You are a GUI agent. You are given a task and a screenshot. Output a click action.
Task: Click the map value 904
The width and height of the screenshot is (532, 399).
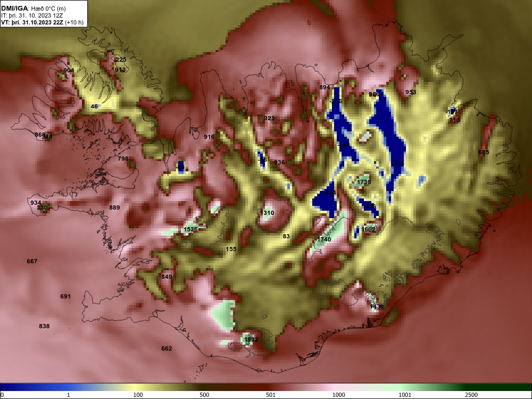pyautogui.click(x=69, y=70)
